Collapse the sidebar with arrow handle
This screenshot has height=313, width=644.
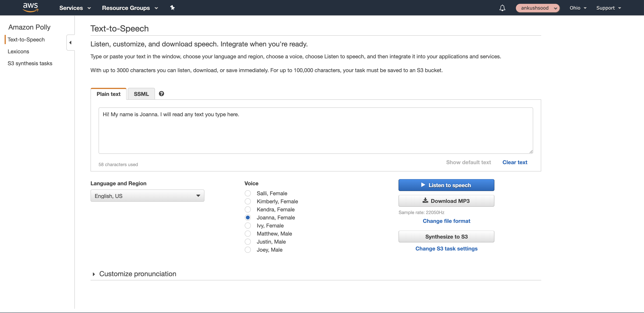(x=71, y=43)
